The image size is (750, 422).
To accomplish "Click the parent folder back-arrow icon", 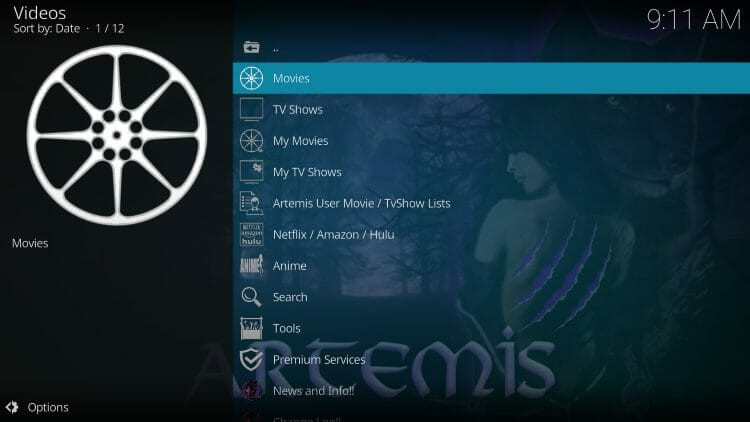I will click(x=251, y=47).
